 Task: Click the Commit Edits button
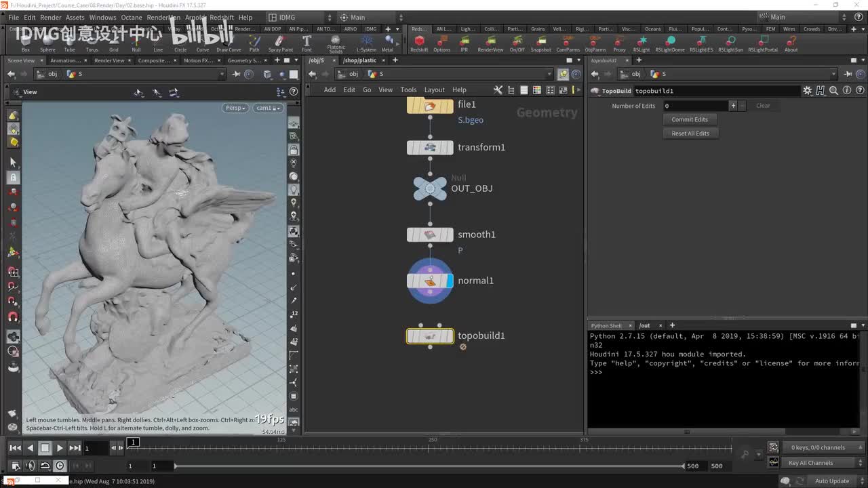tap(690, 119)
